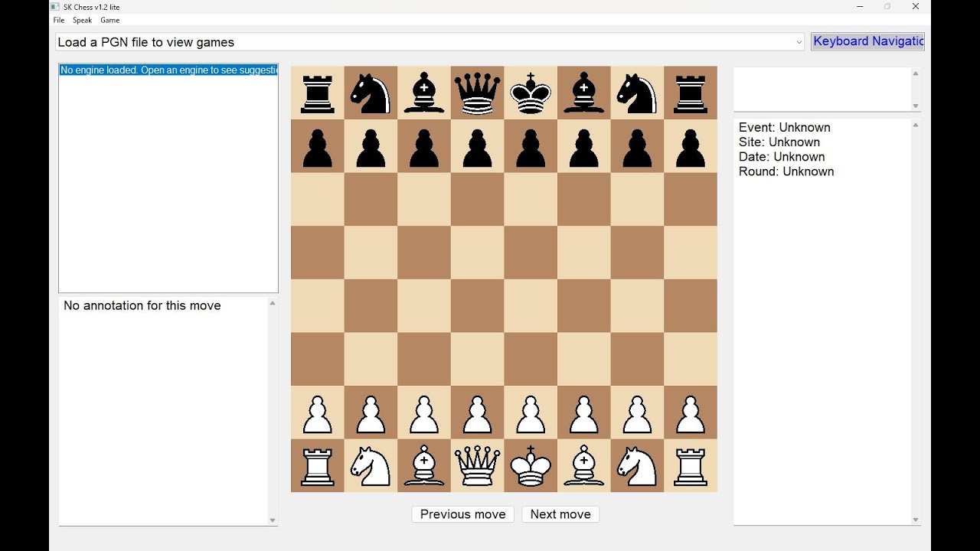Select the white knight on b1
This screenshot has width=980, height=551.
coord(371,465)
